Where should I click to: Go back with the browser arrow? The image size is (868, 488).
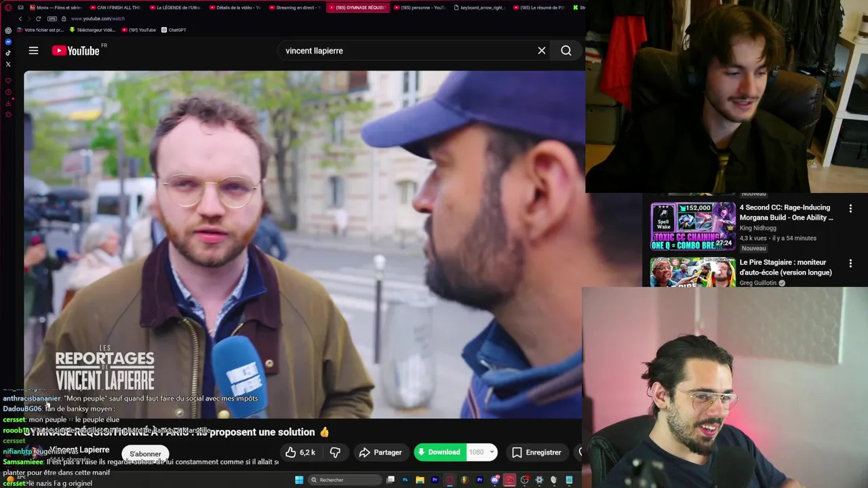pos(20,19)
